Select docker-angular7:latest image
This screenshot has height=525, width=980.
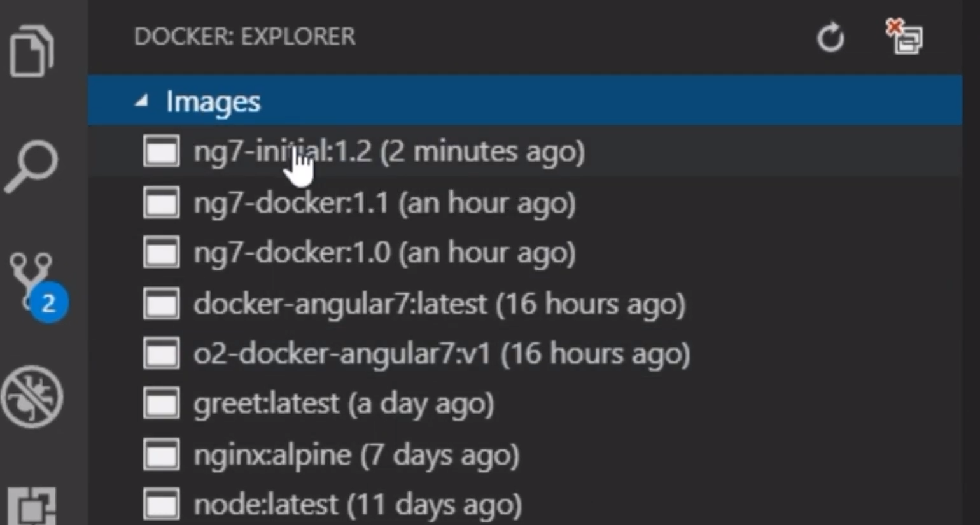coord(525,304)
